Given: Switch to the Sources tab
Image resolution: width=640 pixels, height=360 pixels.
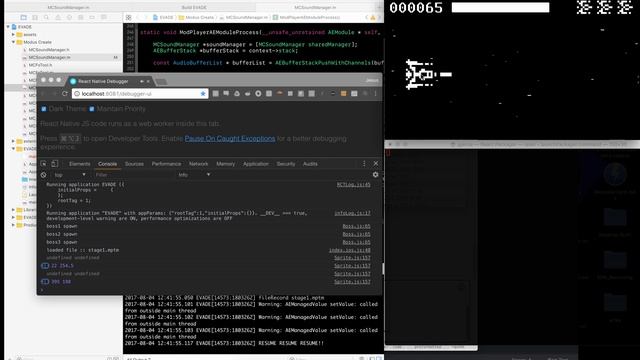Looking at the screenshot, I should click(x=134, y=164).
